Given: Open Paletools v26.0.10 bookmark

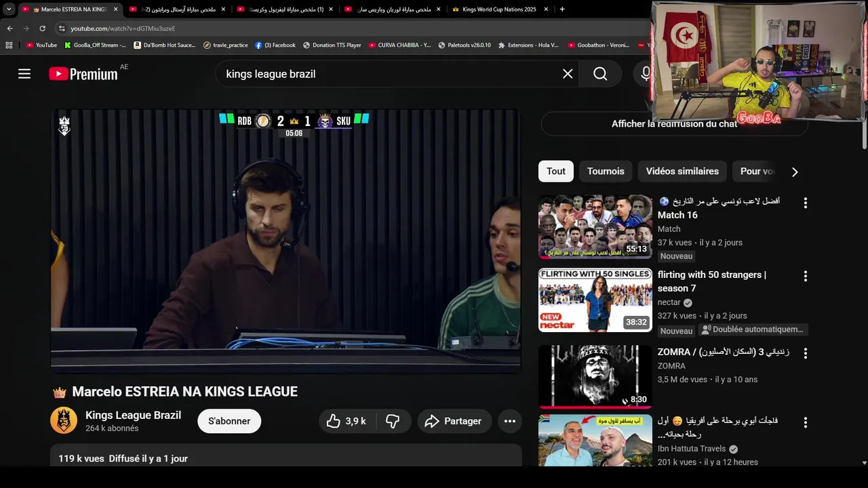Looking at the screenshot, I should 465,45.
